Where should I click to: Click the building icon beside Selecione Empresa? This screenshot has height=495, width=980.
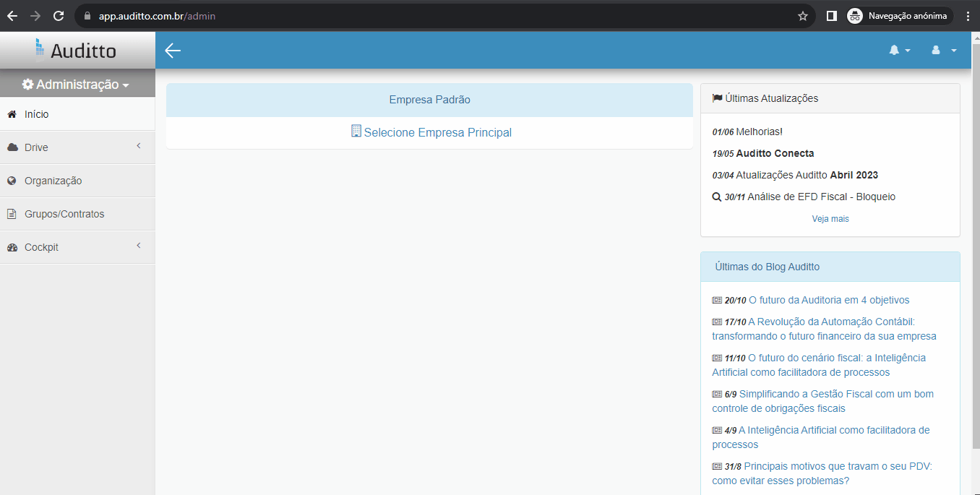tap(356, 132)
